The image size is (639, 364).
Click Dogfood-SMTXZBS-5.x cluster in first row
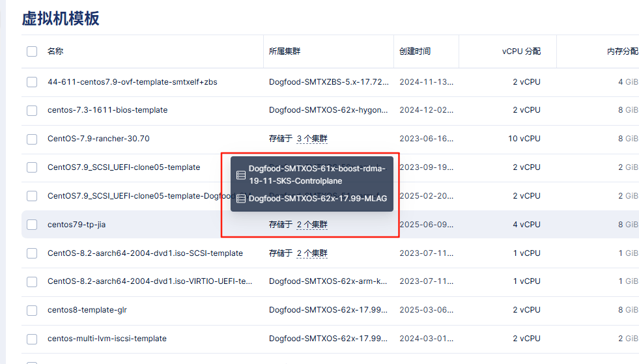329,82
